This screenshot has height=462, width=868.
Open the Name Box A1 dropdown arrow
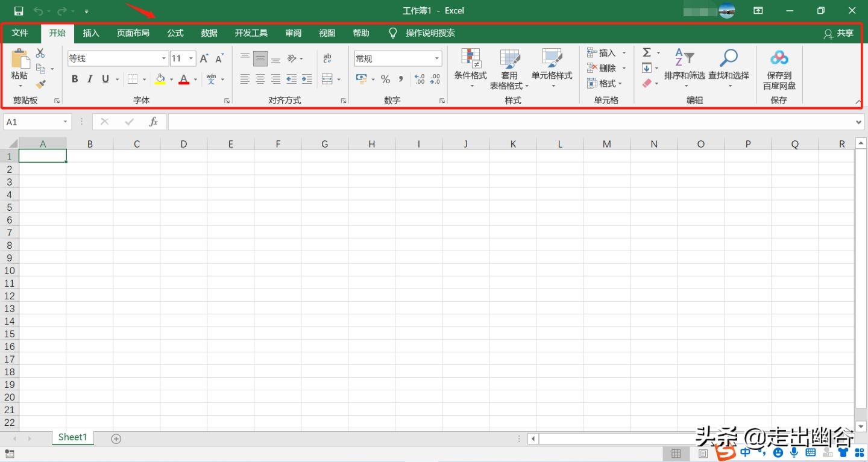click(65, 122)
